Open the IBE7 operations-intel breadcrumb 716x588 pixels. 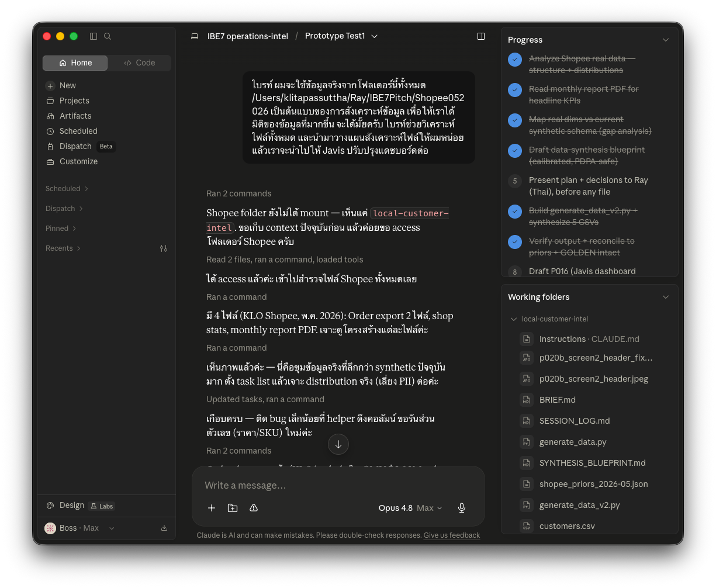248,36
